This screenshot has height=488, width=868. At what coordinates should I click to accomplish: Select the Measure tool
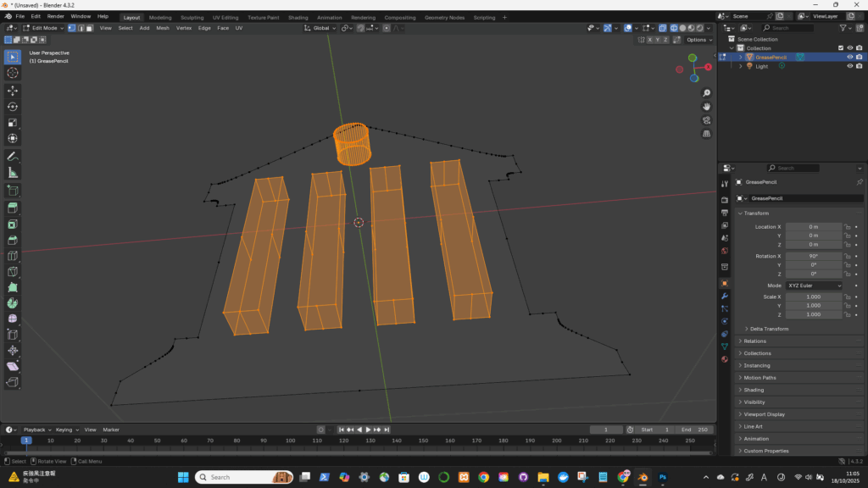pyautogui.click(x=13, y=173)
